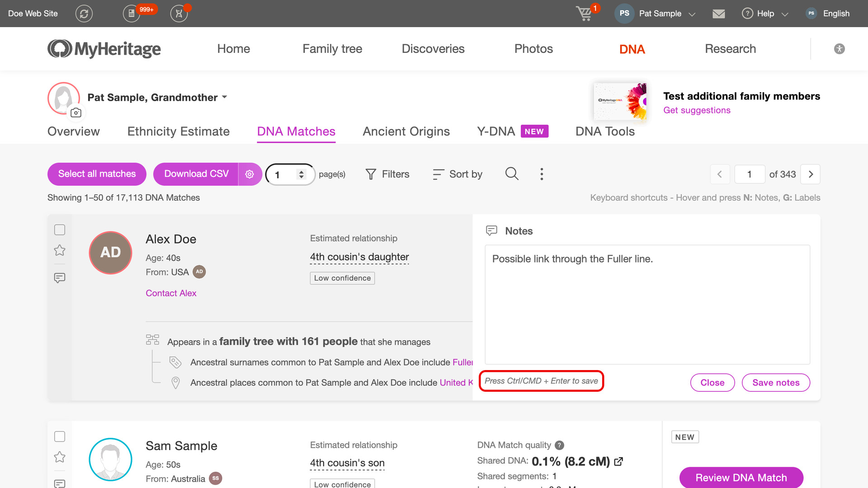Open shared DNA external link icon

click(x=618, y=461)
